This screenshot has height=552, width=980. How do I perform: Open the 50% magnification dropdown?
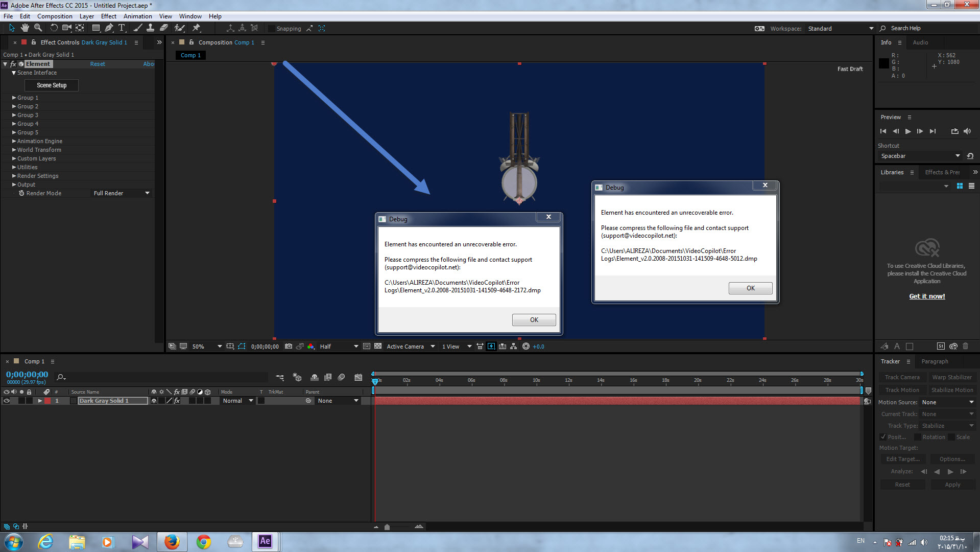207,347
